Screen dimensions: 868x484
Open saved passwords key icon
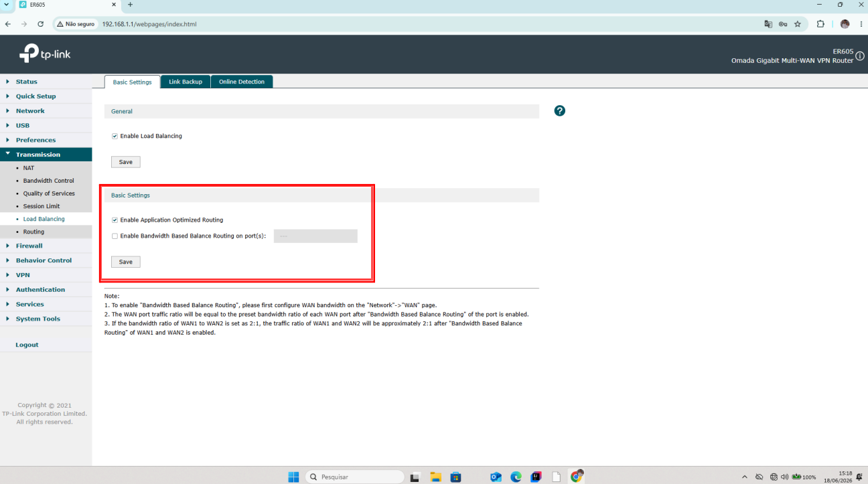[783, 24]
